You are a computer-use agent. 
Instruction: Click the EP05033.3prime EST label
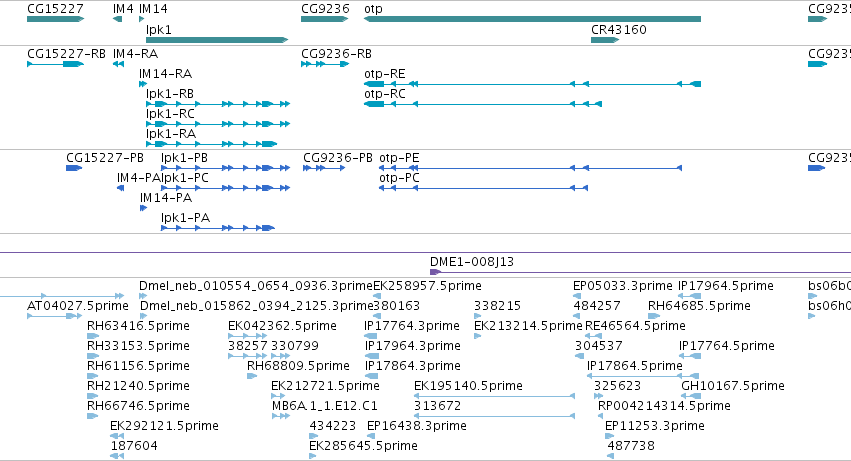click(x=623, y=286)
